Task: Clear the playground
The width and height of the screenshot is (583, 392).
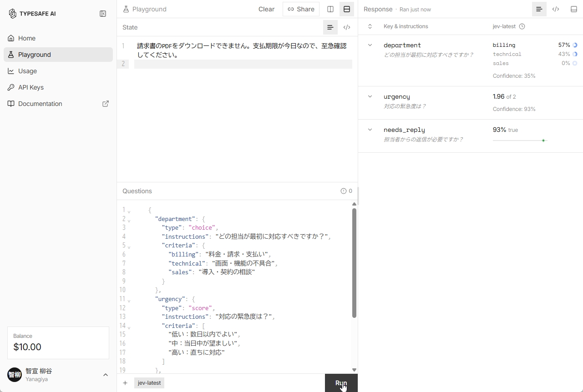Action: 266,9
